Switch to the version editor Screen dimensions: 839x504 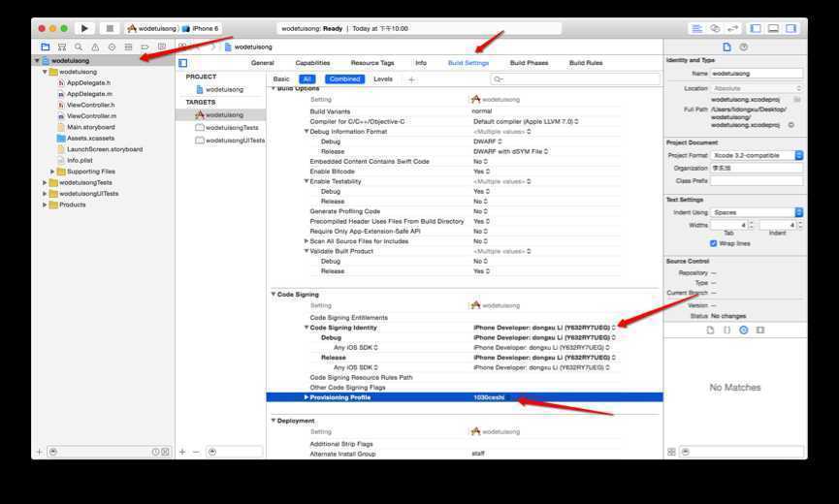pyautogui.click(x=732, y=28)
